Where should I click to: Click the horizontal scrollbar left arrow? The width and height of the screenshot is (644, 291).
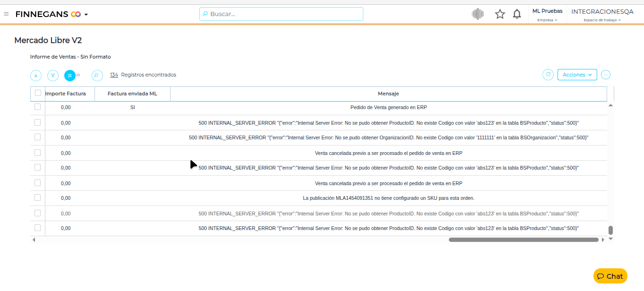point(34,240)
